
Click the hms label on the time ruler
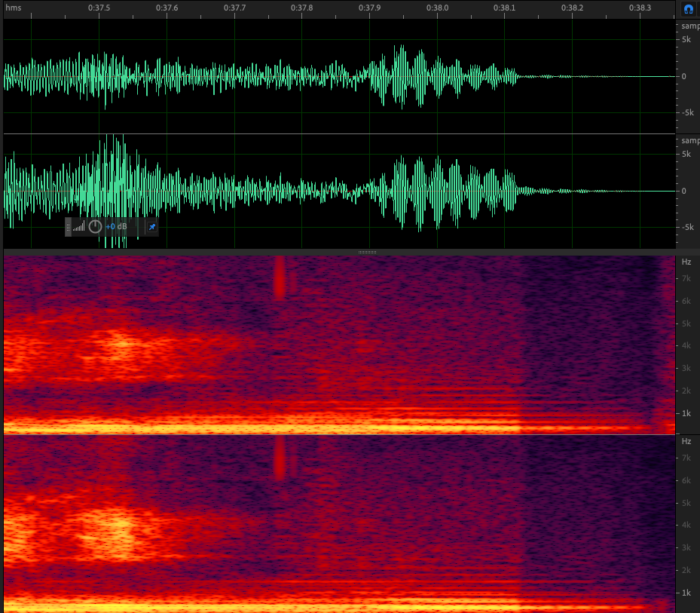(12, 8)
